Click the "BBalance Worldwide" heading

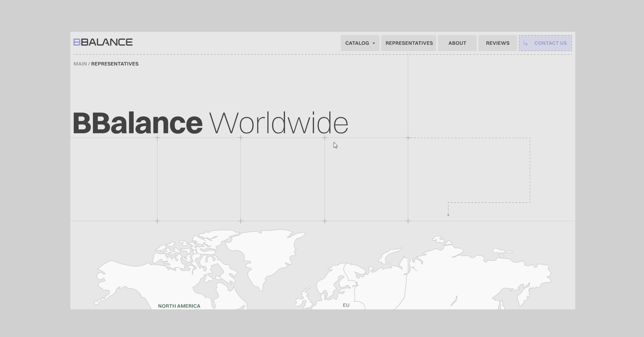pyautogui.click(x=210, y=122)
